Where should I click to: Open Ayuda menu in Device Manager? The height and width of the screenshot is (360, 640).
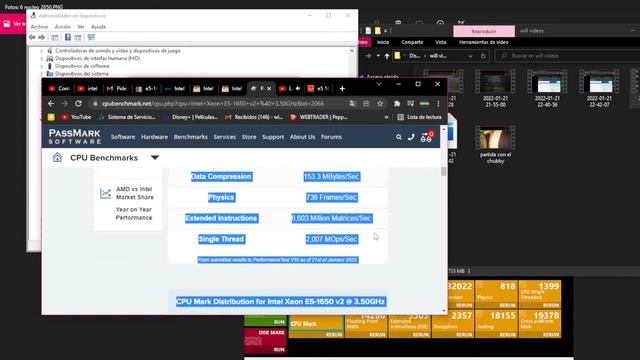pos(98,27)
